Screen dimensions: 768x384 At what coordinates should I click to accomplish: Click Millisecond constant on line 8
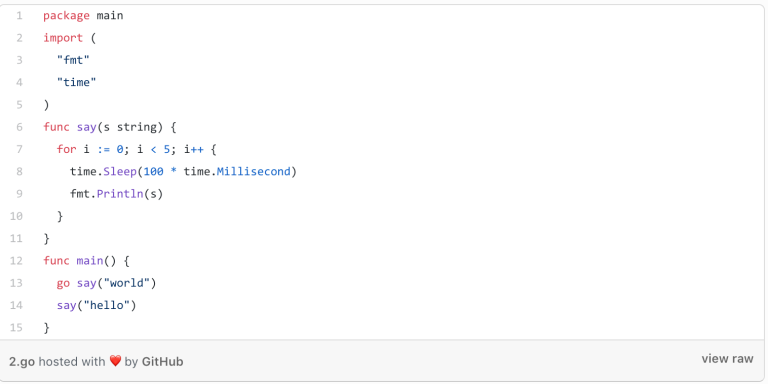254,171
